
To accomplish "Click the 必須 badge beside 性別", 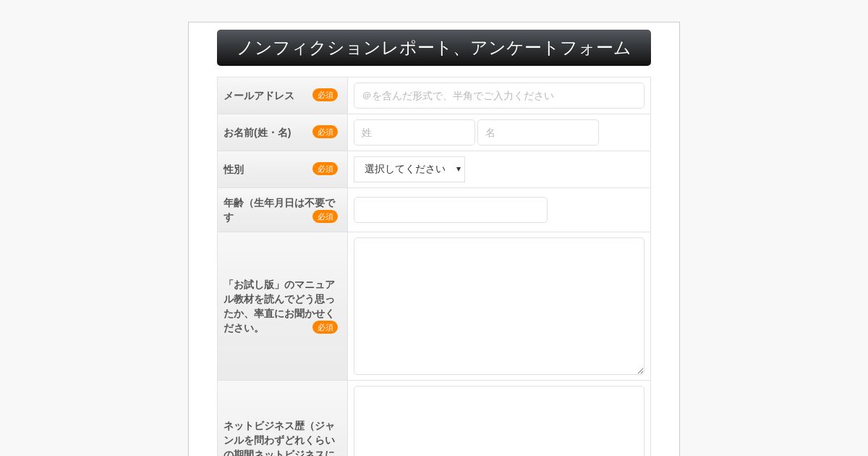I will tap(325, 169).
